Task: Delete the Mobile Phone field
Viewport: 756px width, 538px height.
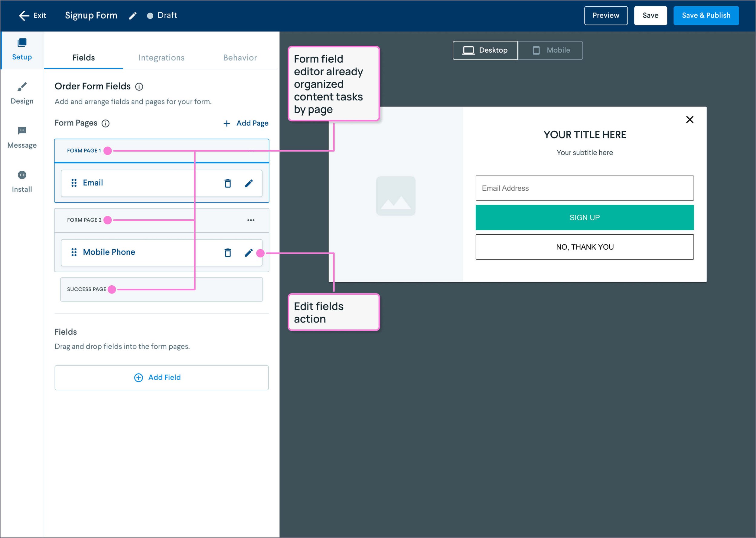Action: coord(227,253)
